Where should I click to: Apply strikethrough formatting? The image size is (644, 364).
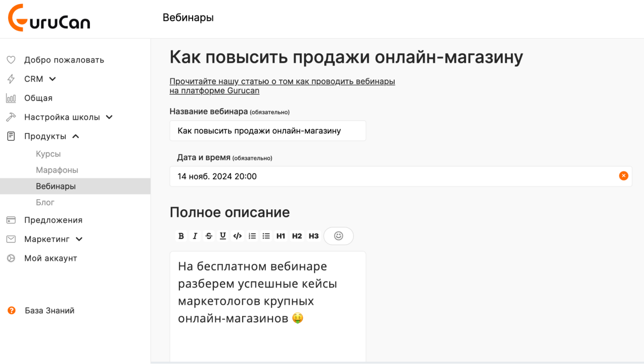point(209,236)
